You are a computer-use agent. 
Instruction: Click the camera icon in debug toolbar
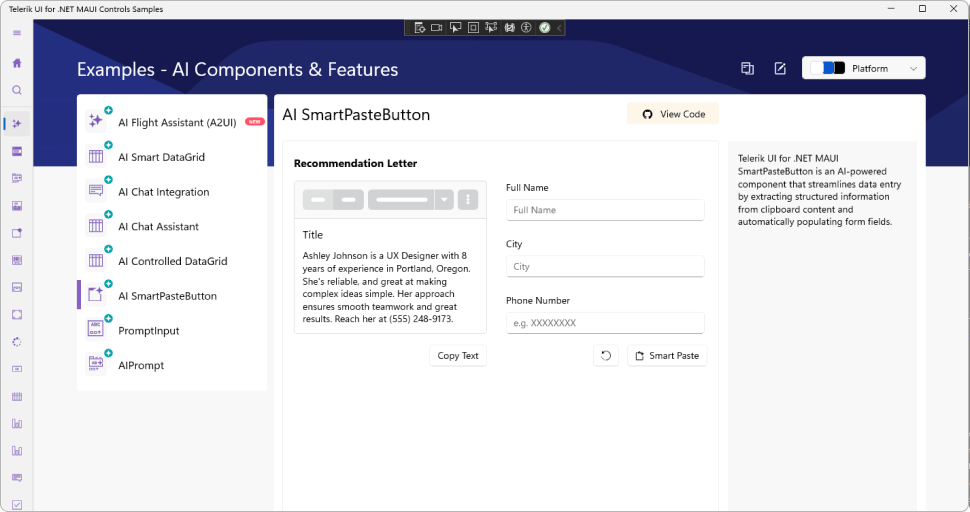click(437, 28)
